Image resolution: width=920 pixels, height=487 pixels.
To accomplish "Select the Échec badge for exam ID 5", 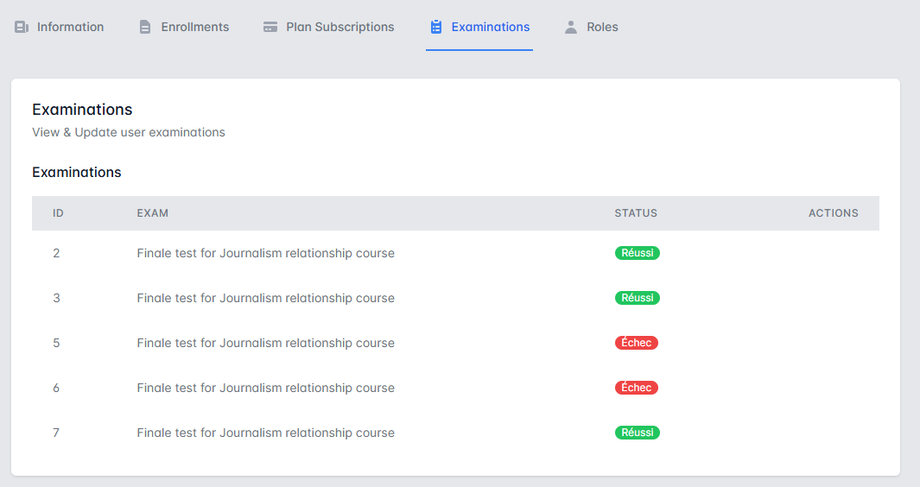I will [x=636, y=343].
